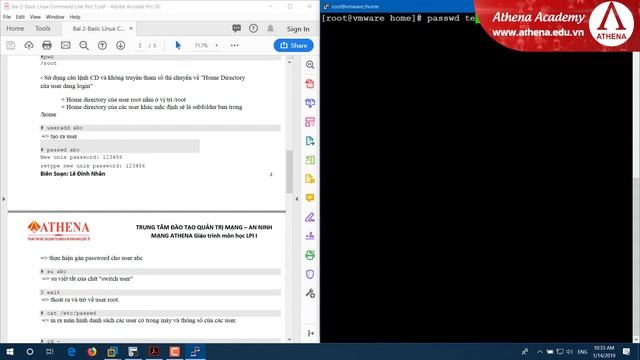
Task: Open the green Edit PDF tool icon
Action: (310, 160)
